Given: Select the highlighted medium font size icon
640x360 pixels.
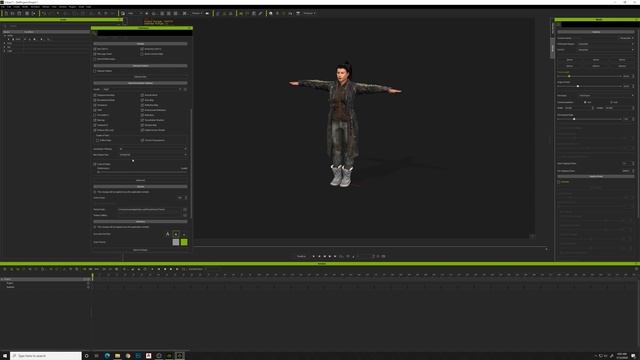Looking at the screenshot, I should pyautogui.click(x=176, y=234).
